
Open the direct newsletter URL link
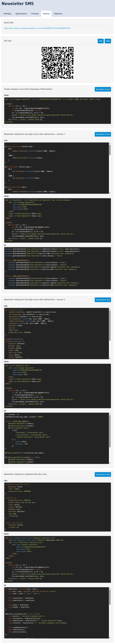pyautogui.click(x=37, y=28)
